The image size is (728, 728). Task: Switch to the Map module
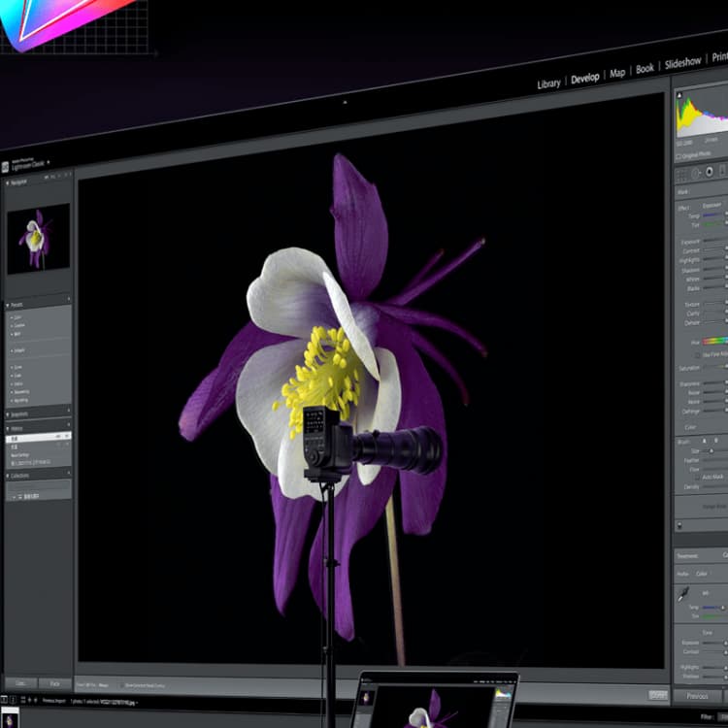pos(617,73)
